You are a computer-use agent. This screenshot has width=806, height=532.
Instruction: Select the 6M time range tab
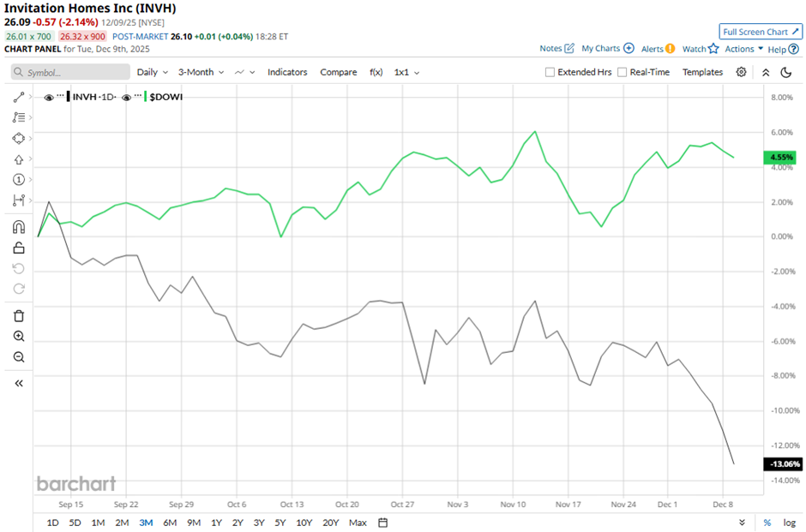point(170,523)
